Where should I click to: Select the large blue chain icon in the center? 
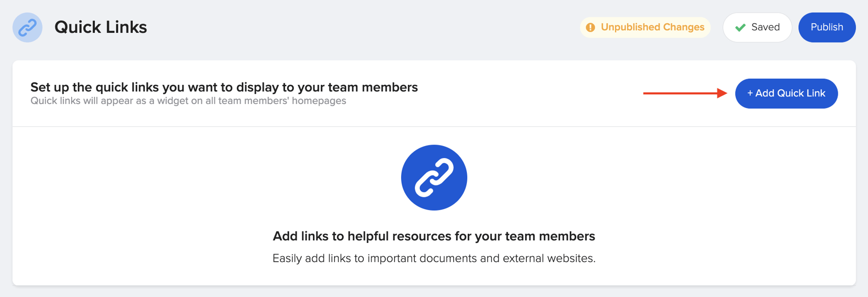pyautogui.click(x=433, y=177)
